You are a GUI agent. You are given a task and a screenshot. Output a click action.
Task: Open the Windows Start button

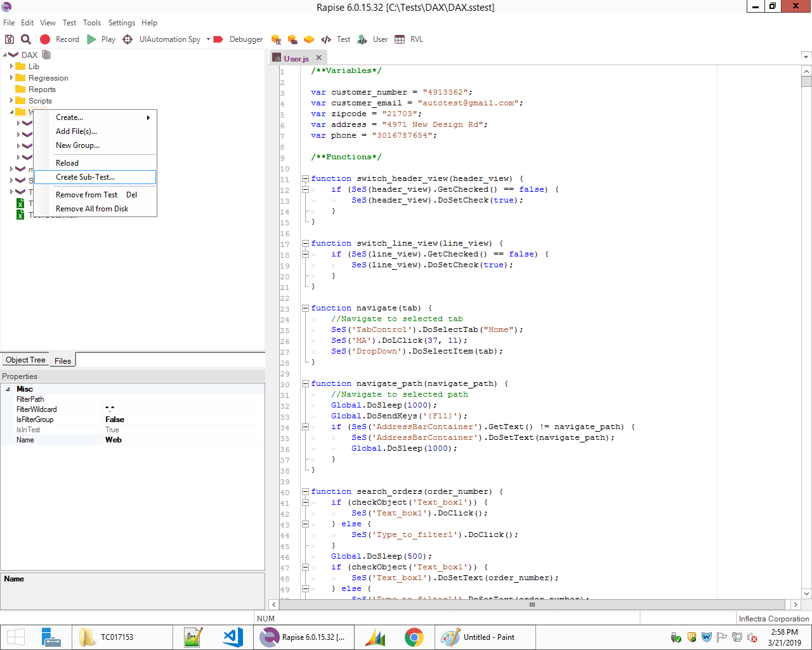(x=16, y=637)
